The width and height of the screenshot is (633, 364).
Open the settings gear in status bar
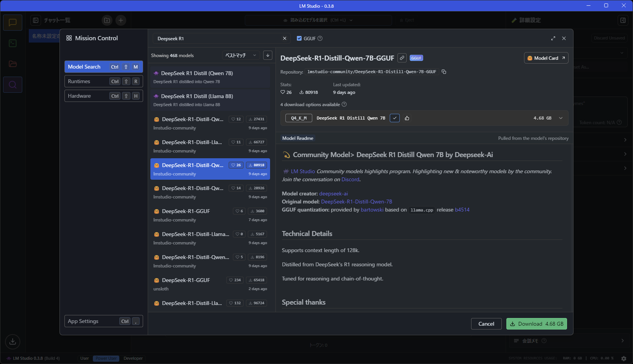coord(624,359)
